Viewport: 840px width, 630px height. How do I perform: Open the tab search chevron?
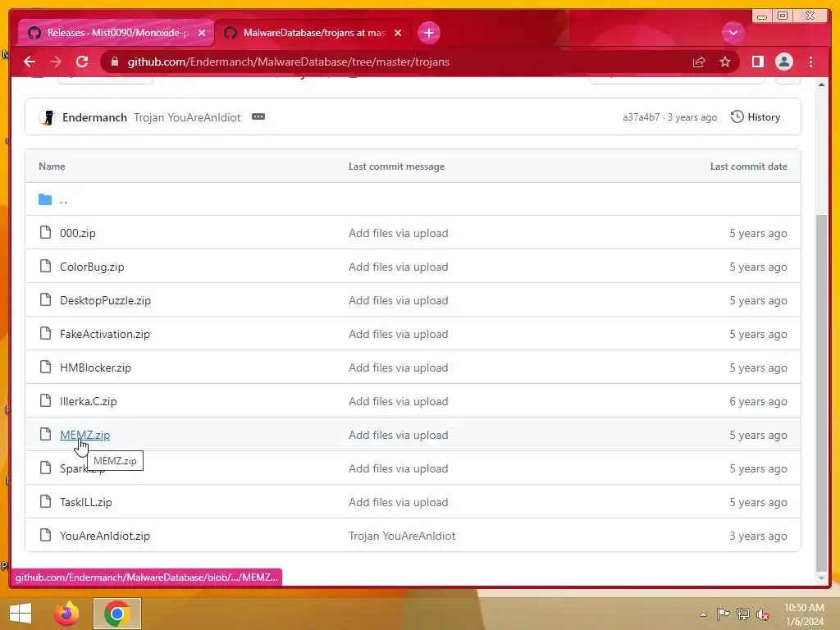(733, 33)
